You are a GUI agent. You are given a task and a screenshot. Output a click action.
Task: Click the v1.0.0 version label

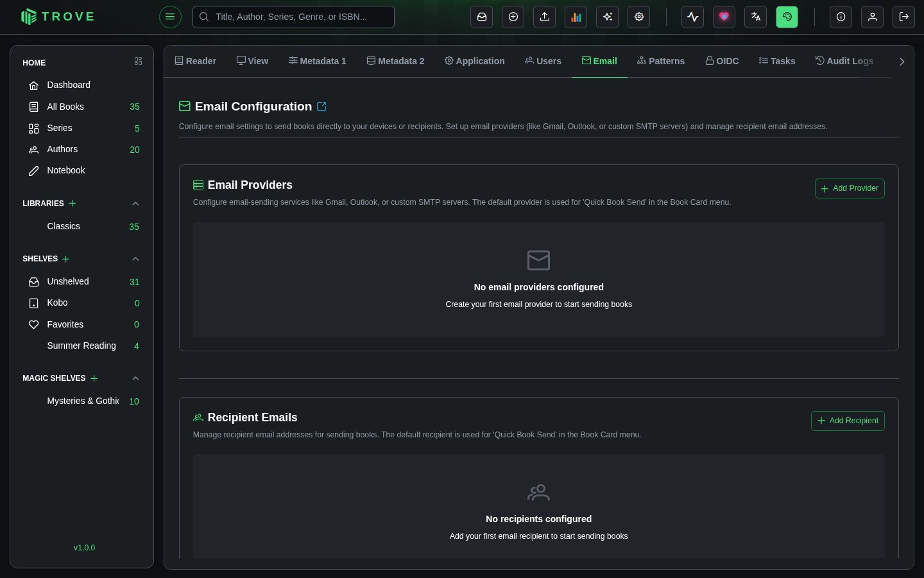84,548
